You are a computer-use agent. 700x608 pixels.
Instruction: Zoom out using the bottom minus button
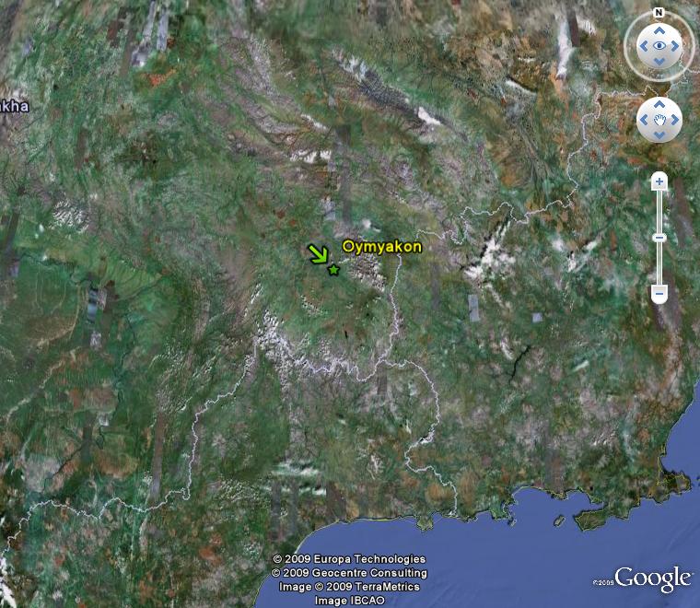pyautogui.click(x=659, y=294)
